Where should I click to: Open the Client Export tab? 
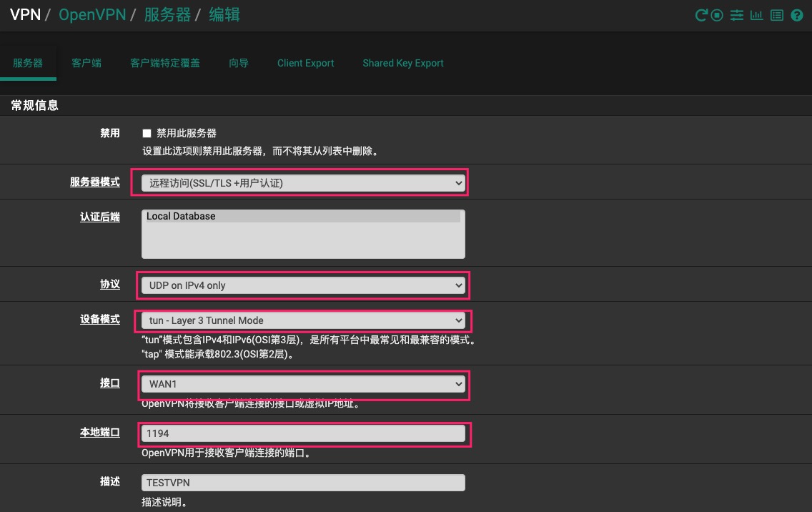(x=305, y=63)
